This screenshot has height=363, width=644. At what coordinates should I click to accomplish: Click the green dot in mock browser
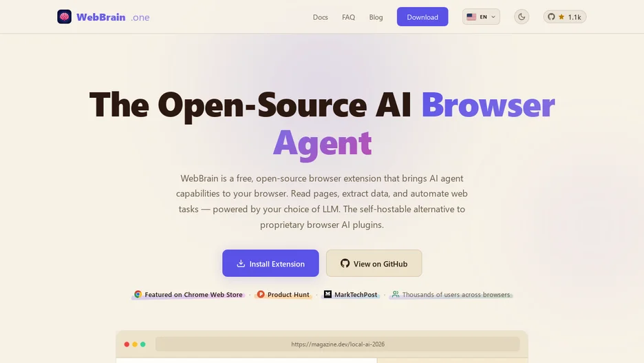coord(143,344)
